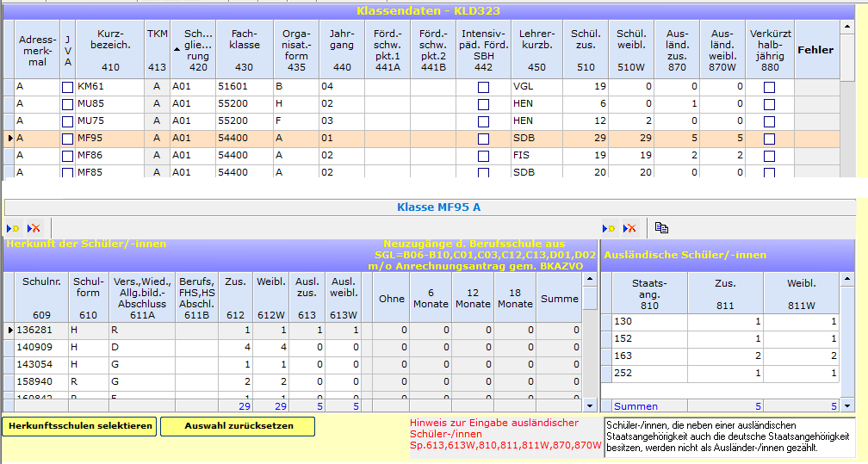The height and width of the screenshot is (464, 868).
Task: Select the KM61 class cell
Action: [x=110, y=86]
